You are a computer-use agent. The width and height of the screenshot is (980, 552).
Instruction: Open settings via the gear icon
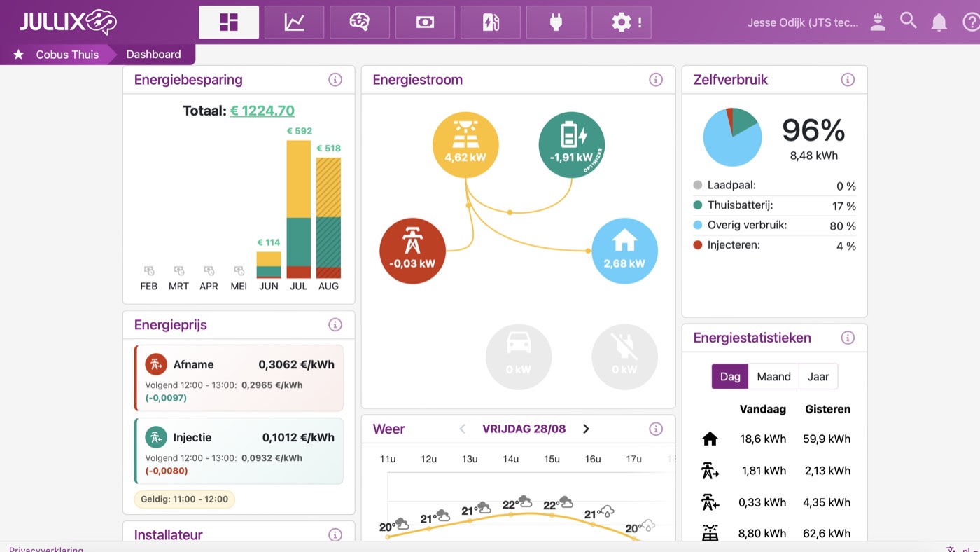[622, 22]
